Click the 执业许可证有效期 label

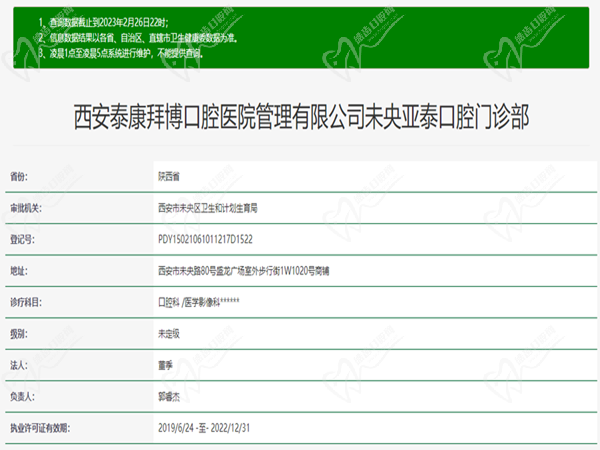[40, 428]
